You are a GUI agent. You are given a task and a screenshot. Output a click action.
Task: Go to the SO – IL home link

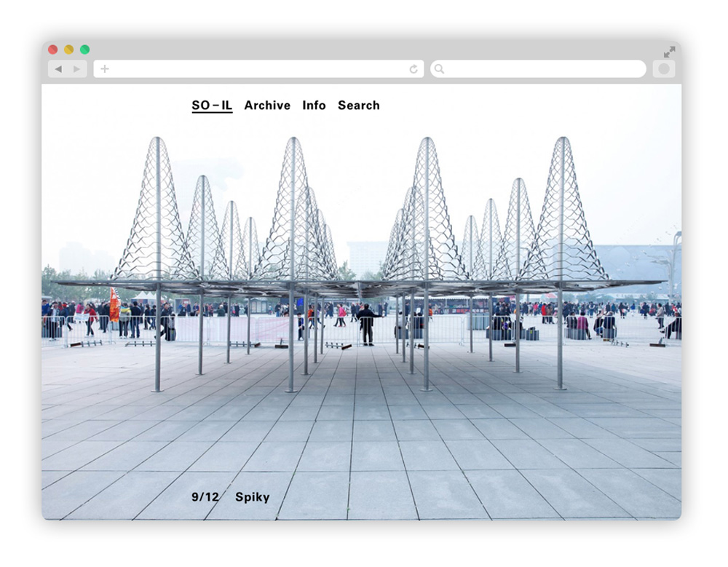[212, 106]
